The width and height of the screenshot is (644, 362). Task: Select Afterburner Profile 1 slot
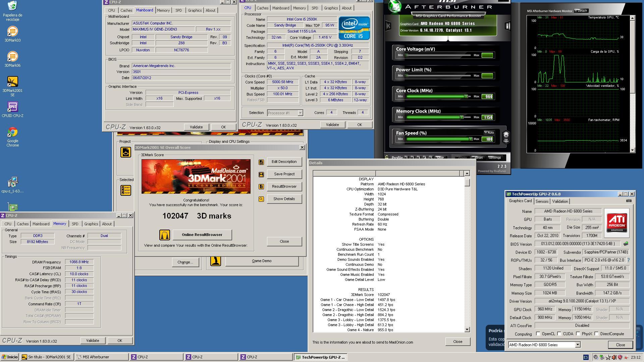pos(406,158)
